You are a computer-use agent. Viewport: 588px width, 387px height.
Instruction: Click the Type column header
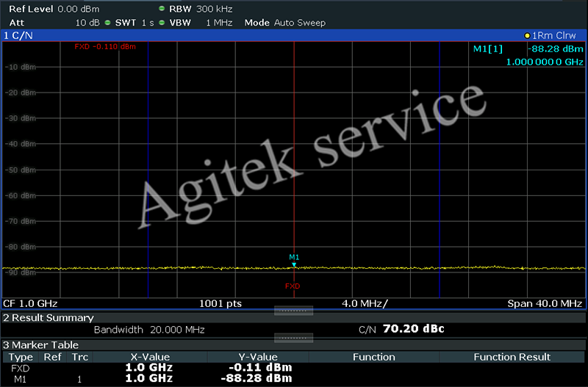click(21, 357)
